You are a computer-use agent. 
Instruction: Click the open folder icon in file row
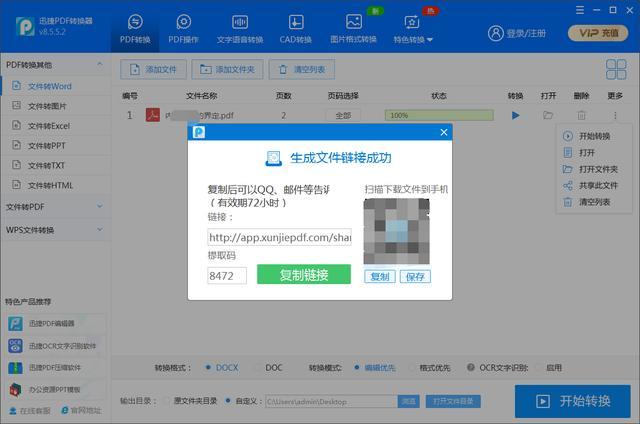tap(548, 115)
